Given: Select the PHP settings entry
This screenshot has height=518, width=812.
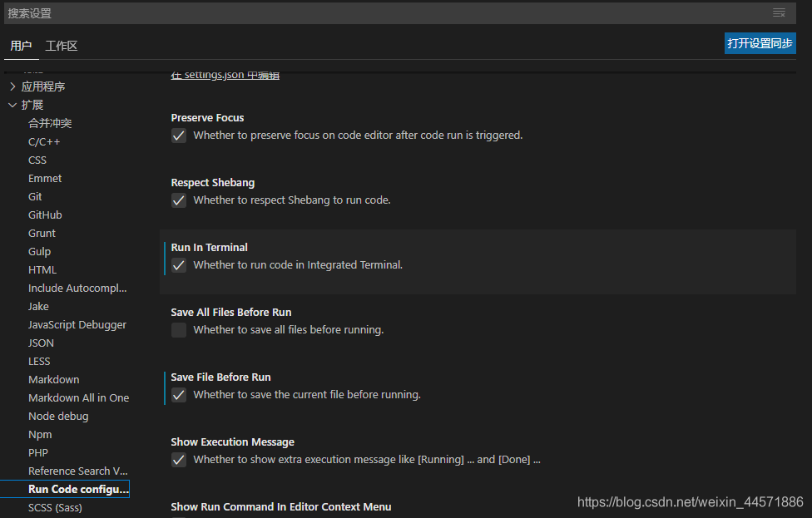Looking at the screenshot, I should (x=38, y=452).
